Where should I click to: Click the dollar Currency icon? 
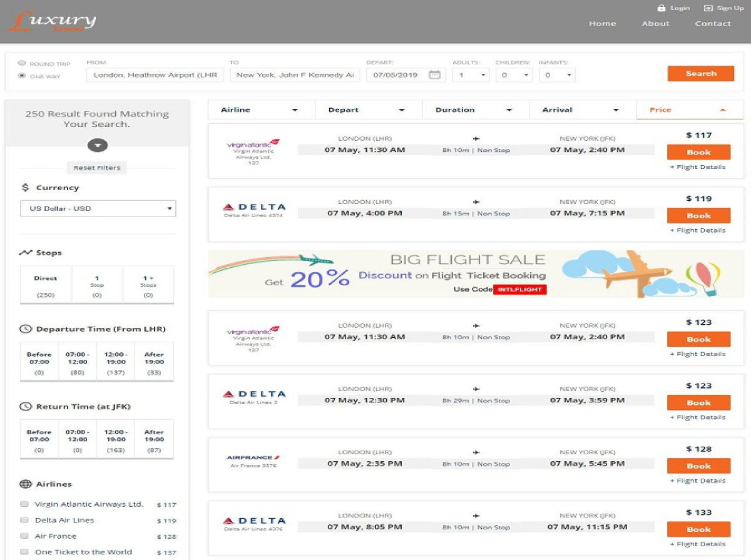[25, 188]
